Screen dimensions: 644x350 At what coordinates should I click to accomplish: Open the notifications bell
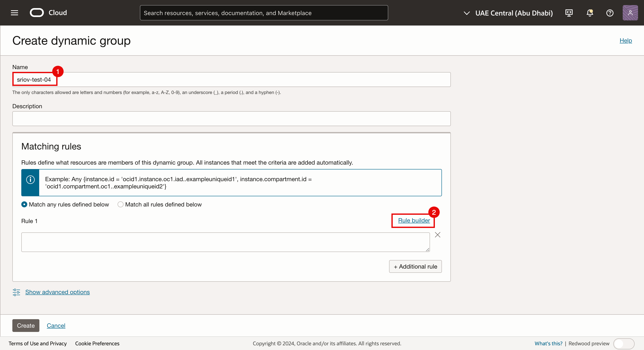589,13
